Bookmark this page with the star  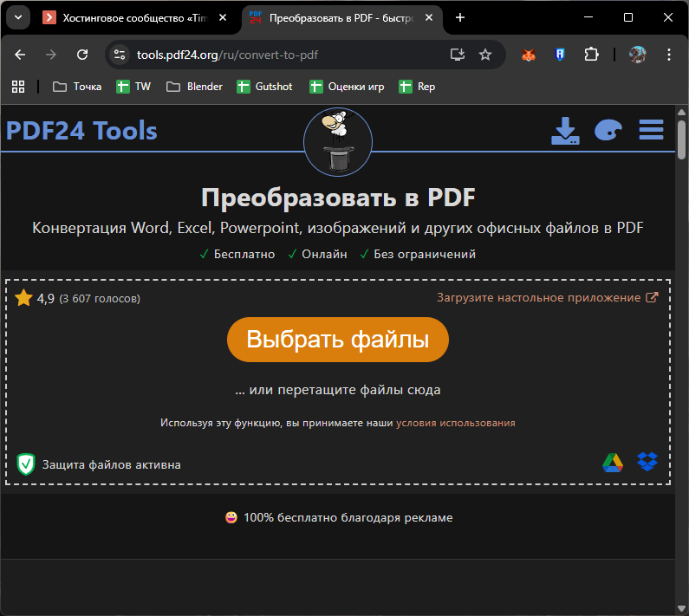(485, 55)
